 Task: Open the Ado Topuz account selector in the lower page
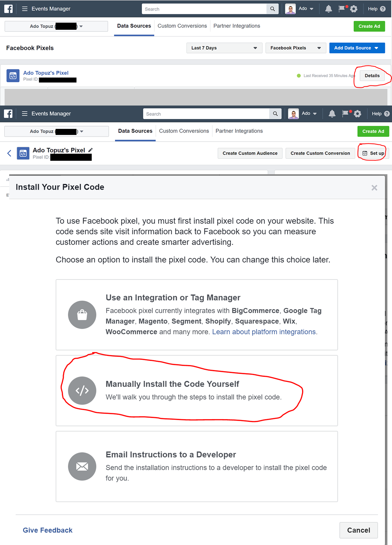(x=57, y=131)
